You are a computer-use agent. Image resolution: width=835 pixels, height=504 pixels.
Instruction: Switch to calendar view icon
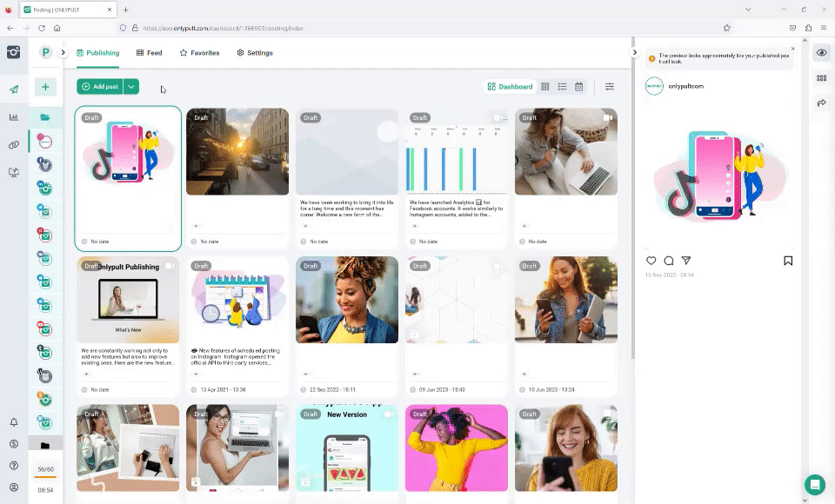pyautogui.click(x=579, y=87)
